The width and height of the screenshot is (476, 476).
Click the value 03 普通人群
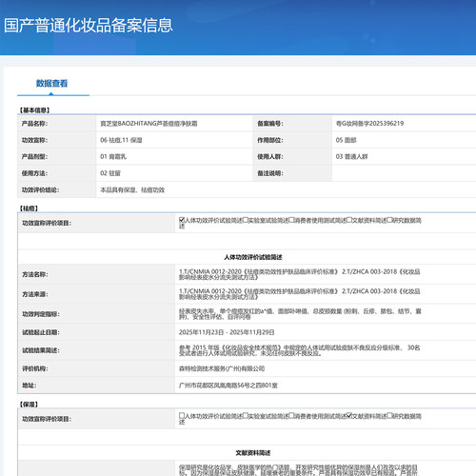point(351,156)
